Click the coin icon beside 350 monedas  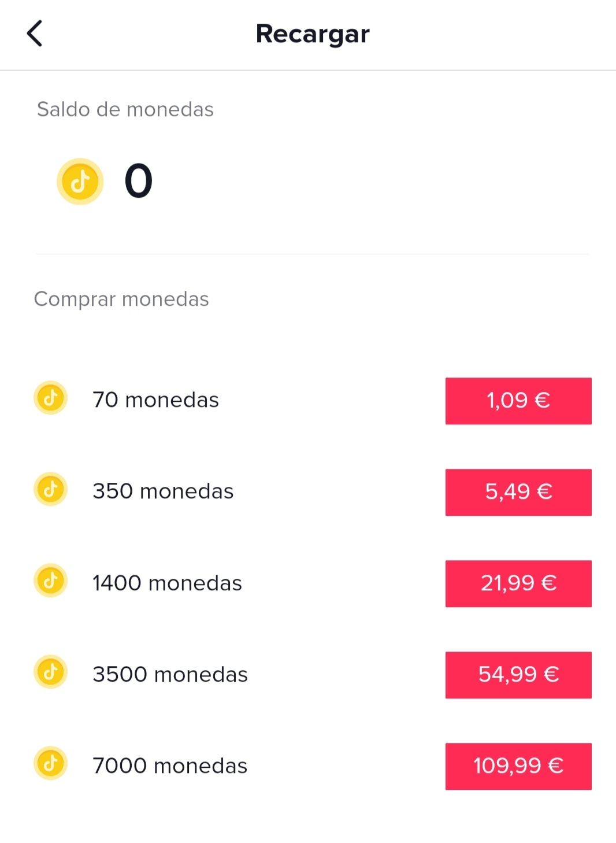[x=51, y=489]
